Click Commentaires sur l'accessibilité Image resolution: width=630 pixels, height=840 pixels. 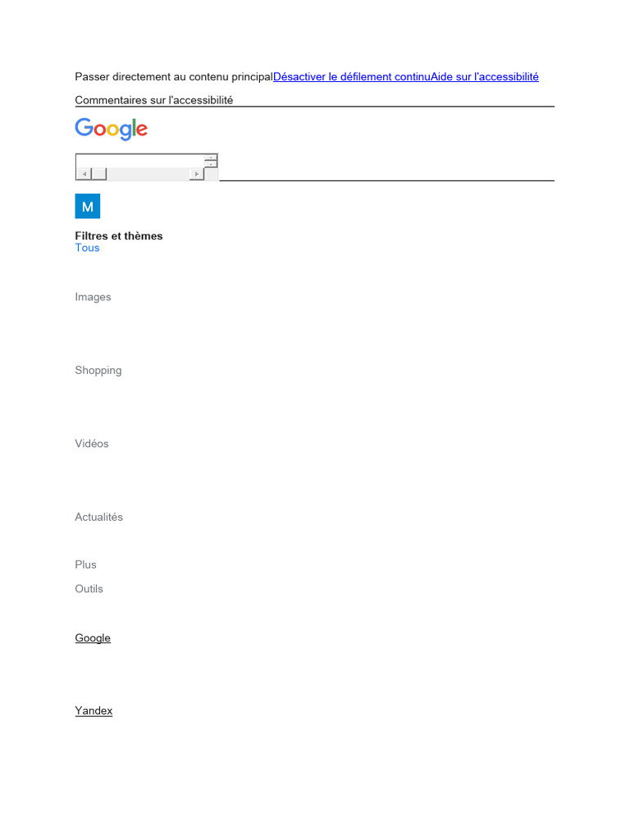(x=153, y=100)
